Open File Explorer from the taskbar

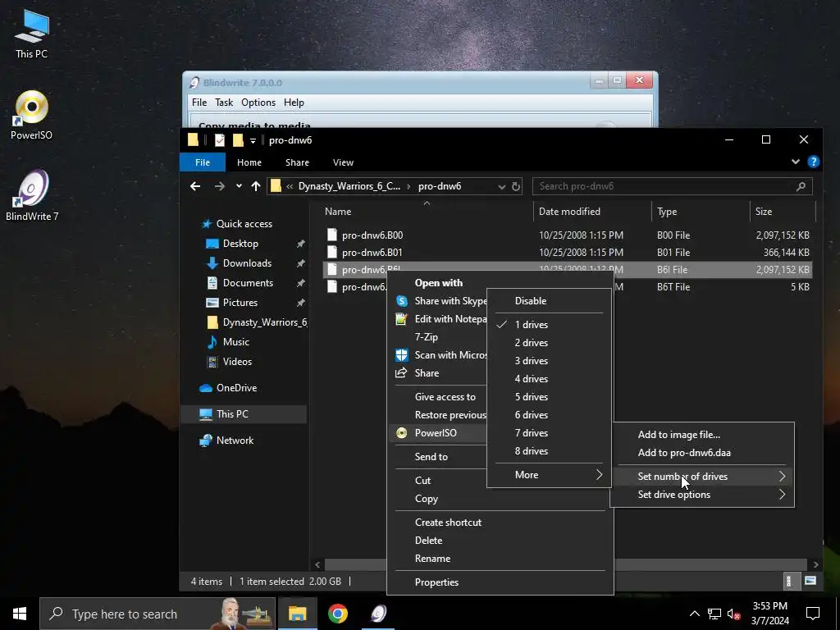tap(297, 614)
